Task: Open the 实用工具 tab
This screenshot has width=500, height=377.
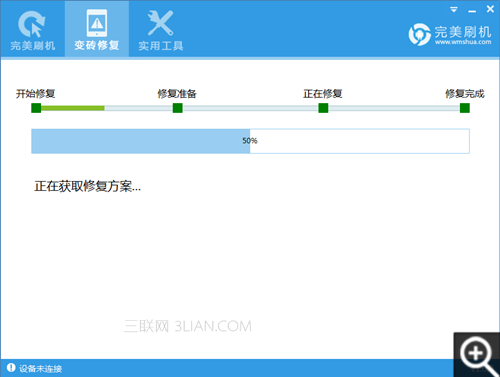Action: 161,29
